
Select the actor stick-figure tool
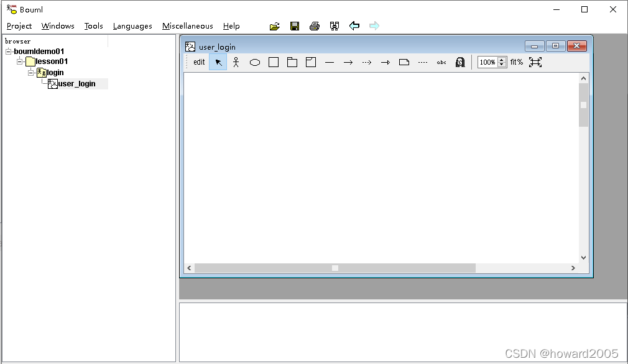click(x=236, y=62)
